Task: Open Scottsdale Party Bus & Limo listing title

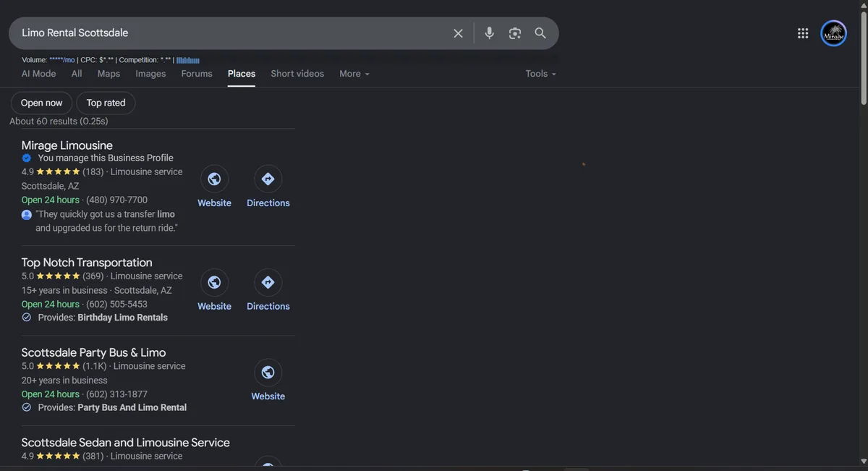Action: pos(93,352)
